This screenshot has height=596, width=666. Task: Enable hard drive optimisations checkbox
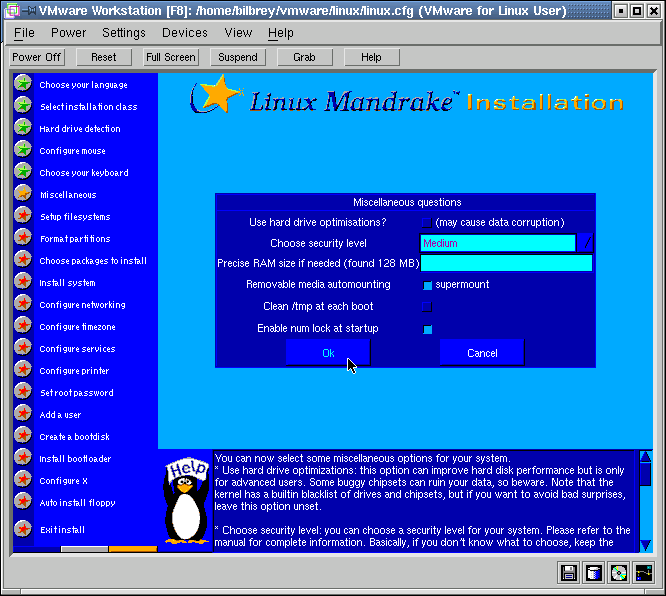427,222
